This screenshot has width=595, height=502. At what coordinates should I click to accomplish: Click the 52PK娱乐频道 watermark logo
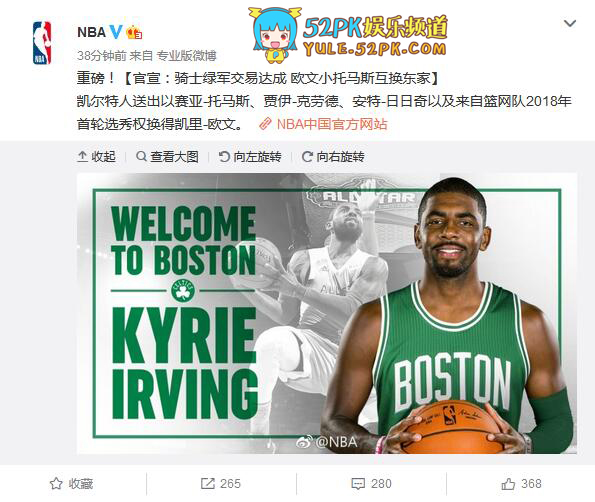tap(348, 35)
